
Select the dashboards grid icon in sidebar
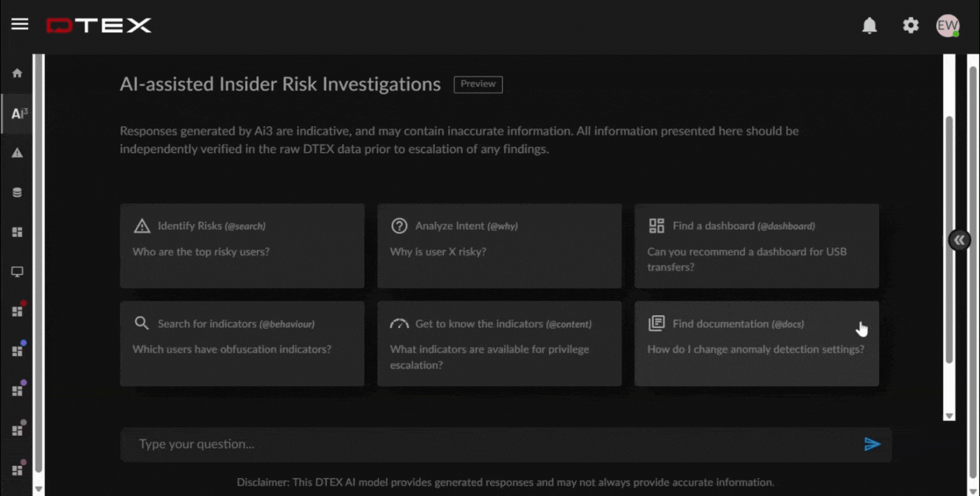pos(15,231)
